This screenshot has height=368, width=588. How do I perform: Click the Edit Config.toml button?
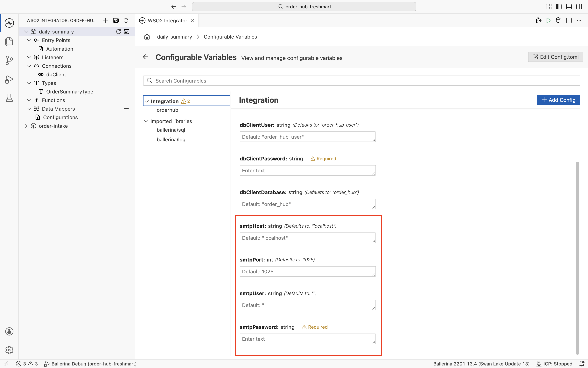tap(556, 57)
